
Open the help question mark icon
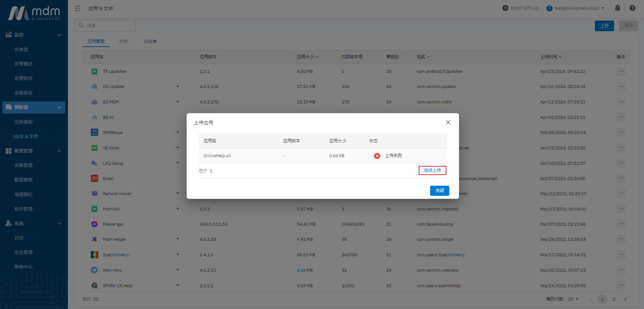point(632,8)
